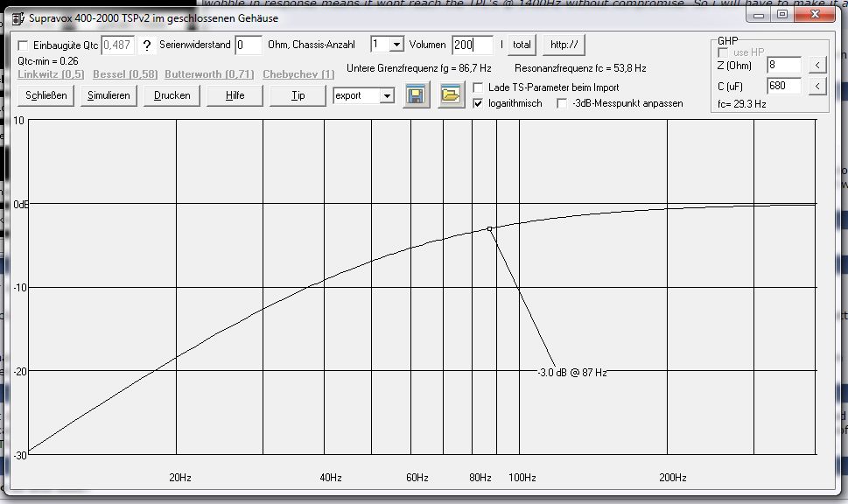Click the total button
This screenshot has width=848, height=504.
(x=522, y=45)
